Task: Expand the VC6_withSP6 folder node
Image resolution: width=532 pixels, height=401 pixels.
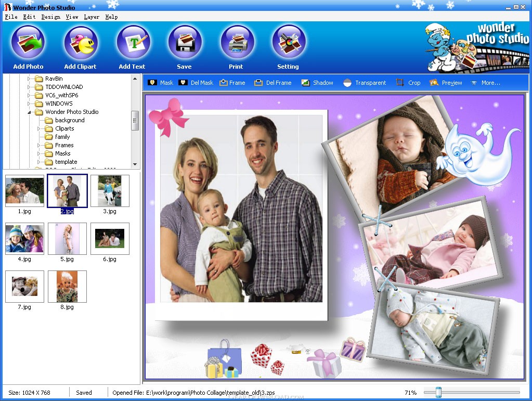Action: pyautogui.click(x=29, y=95)
